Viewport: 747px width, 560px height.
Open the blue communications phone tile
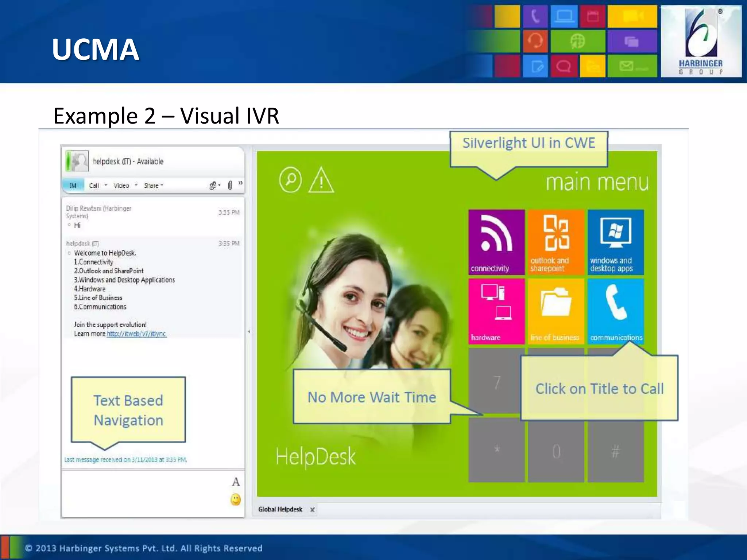[x=616, y=311]
